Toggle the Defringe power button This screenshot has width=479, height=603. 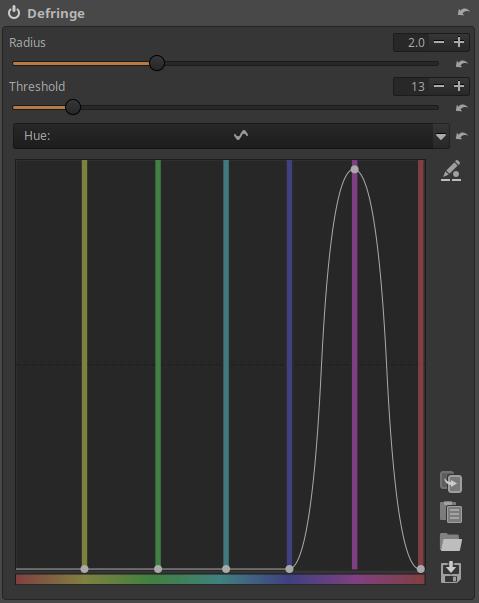pos(14,13)
